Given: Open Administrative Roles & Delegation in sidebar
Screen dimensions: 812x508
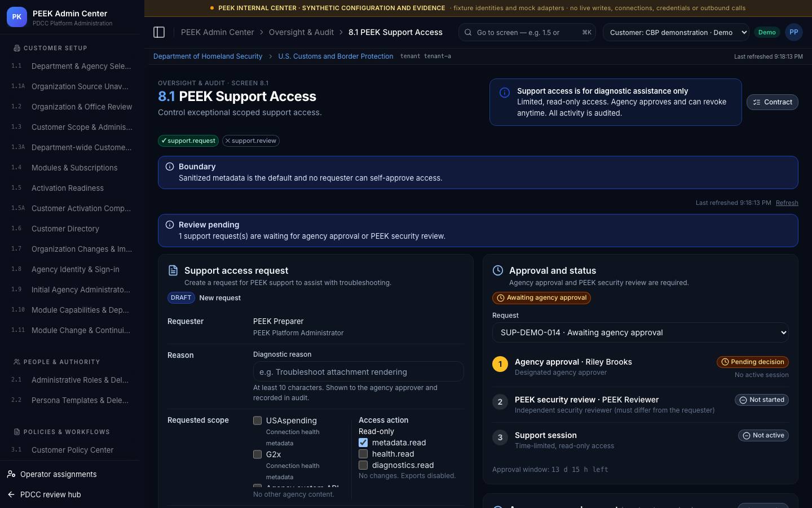Looking at the screenshot, I should 71,380.
